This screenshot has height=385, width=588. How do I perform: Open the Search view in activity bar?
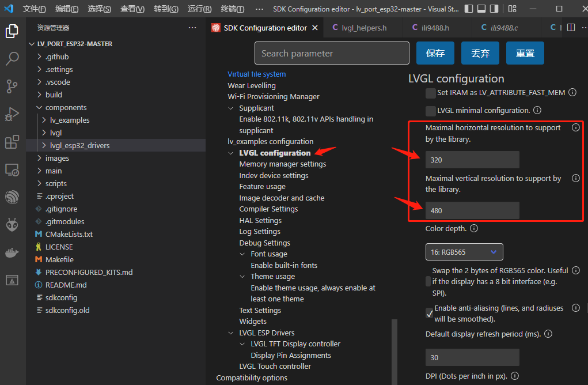[x=12, y=59]
